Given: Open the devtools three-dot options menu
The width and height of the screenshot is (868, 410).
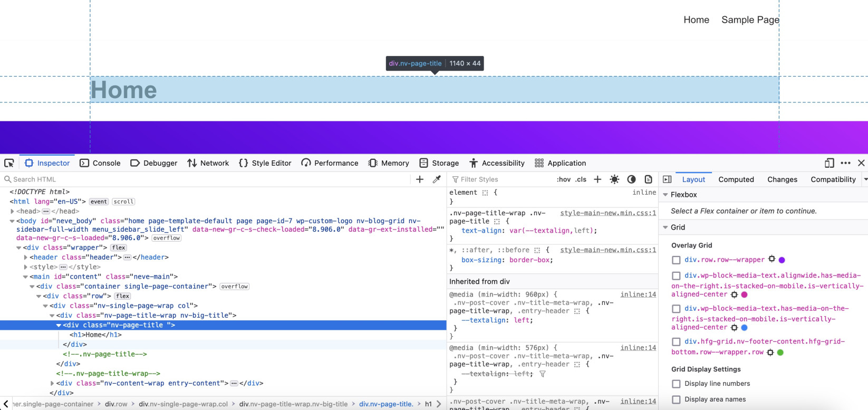Looking at the screenshot, I should pos(845,163).
